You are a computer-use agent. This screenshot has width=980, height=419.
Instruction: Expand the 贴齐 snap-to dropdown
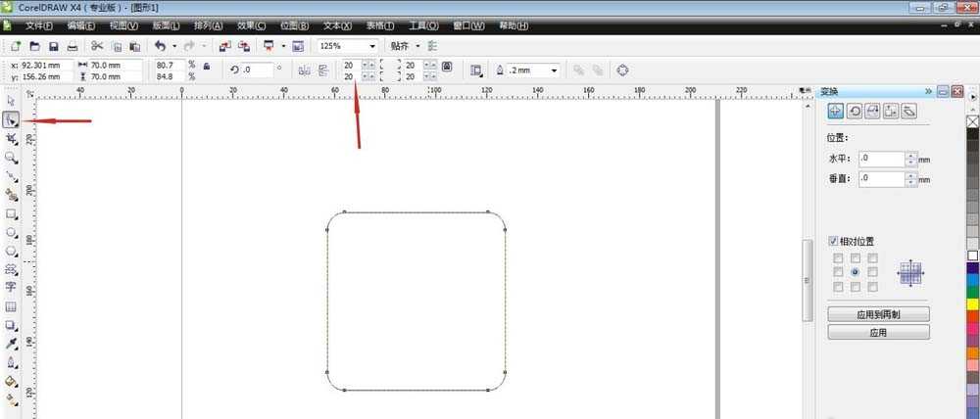coord(417,46)
